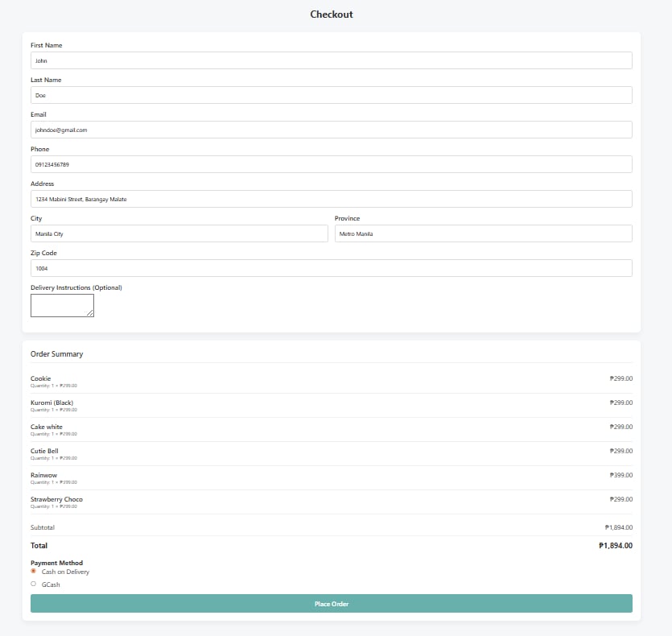The height and width of the screenshot is (636, 672).
Task: Edit the Address field with Mabini Street
Action: tap(331, 199)
